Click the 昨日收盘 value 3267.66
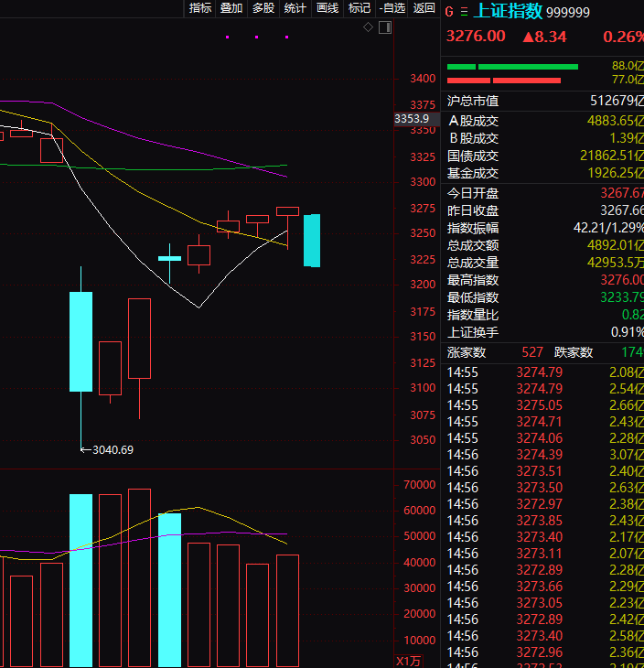The image size is (644, 668). click(x=622, y=210)
